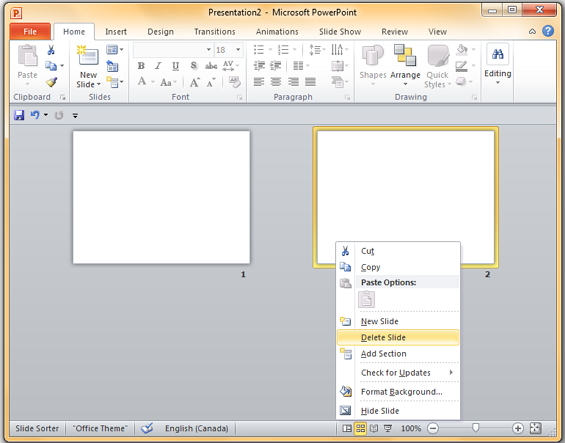
Task: Click the Decrease List Level indent icon
Action: pos(259,66)
